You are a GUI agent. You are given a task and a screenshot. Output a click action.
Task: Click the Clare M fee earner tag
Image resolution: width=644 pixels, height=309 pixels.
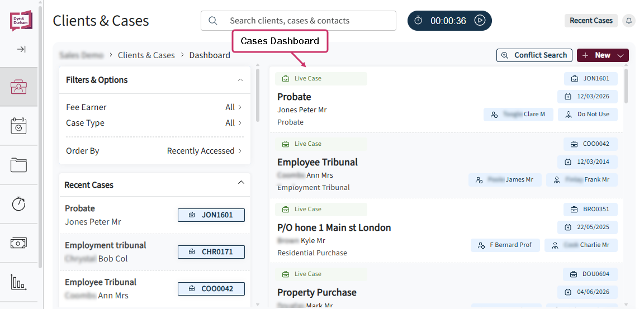518,115
